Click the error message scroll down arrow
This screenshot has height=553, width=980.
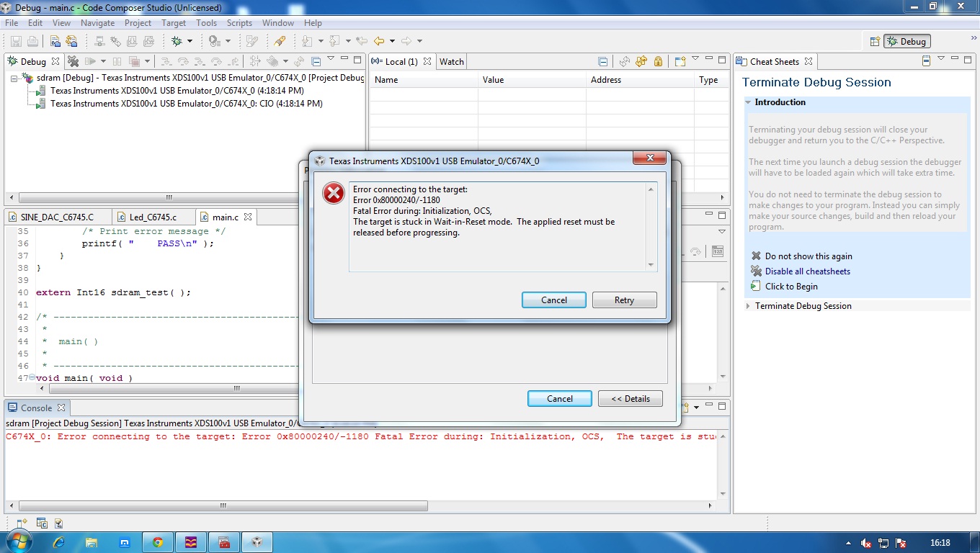click(x=651, y=264)
